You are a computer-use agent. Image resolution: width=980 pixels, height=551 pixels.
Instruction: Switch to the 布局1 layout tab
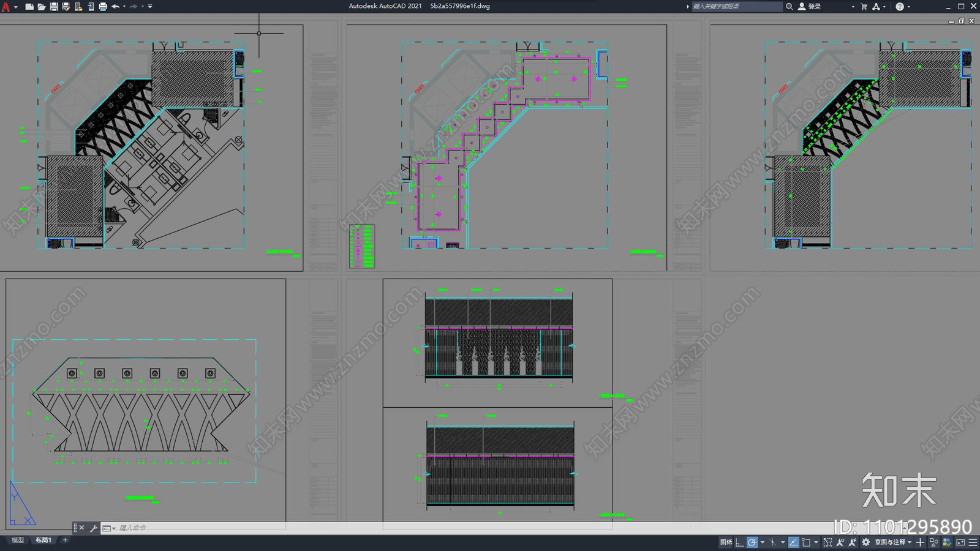[43, 540]
